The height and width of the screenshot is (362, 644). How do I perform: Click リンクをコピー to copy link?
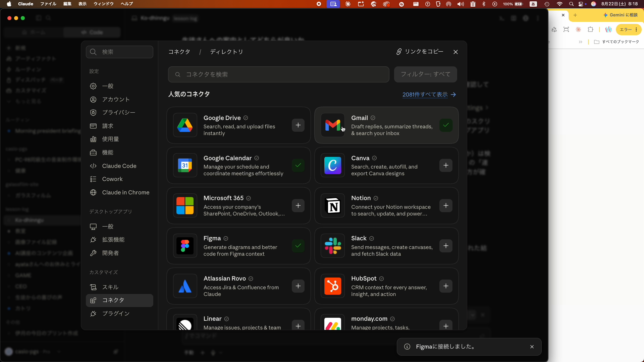point(420,52)
